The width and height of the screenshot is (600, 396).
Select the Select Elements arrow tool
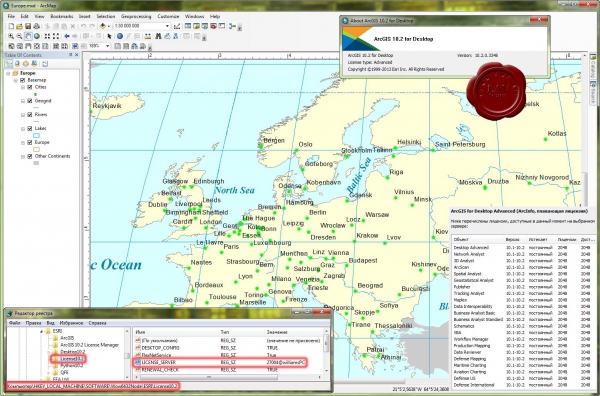(109, 36)
